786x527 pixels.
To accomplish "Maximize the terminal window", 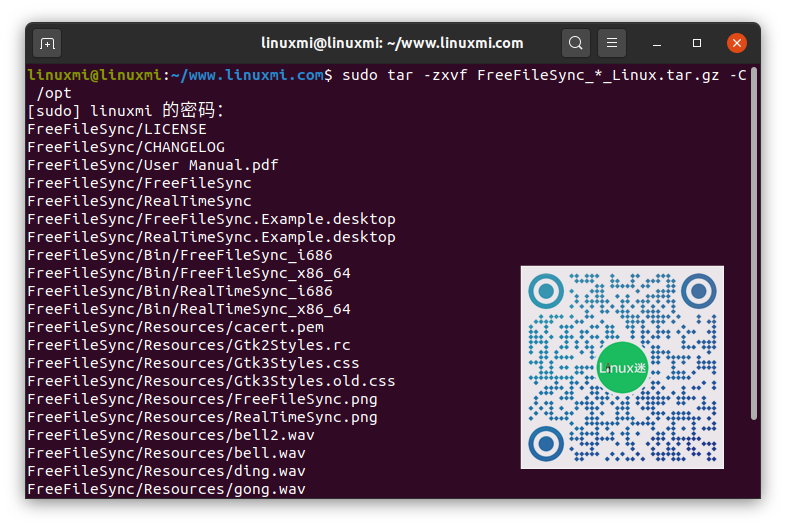I will [x=697, y=43].
